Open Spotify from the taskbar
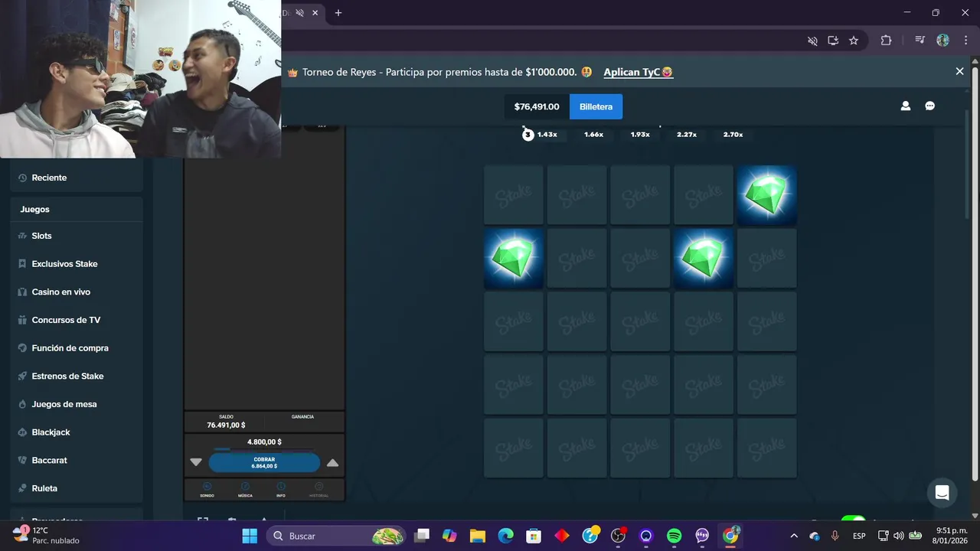980x551 pixels. (674, 536)
